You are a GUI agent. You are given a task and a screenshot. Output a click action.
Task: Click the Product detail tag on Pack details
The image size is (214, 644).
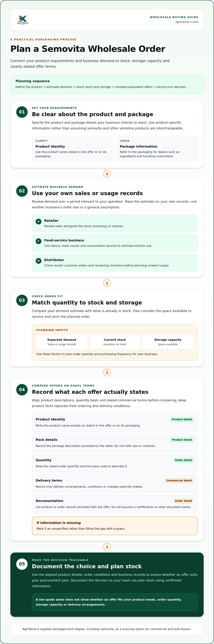[182, 440]
